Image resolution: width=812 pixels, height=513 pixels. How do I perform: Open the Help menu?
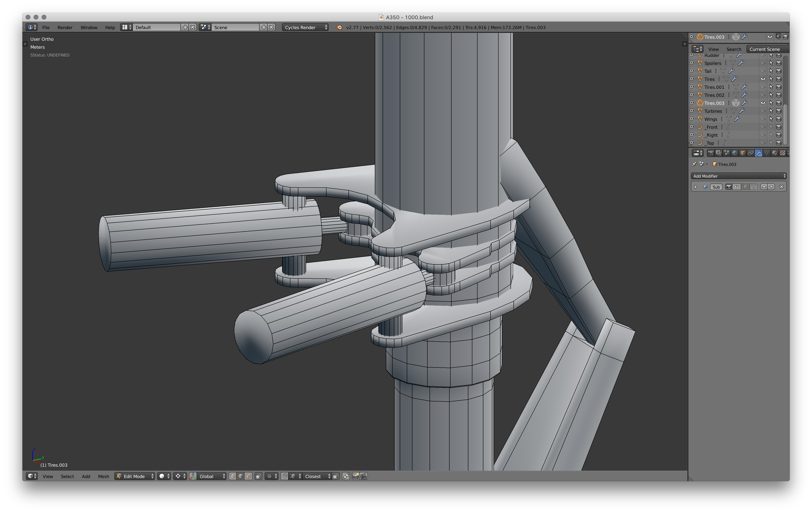point(110,27)
